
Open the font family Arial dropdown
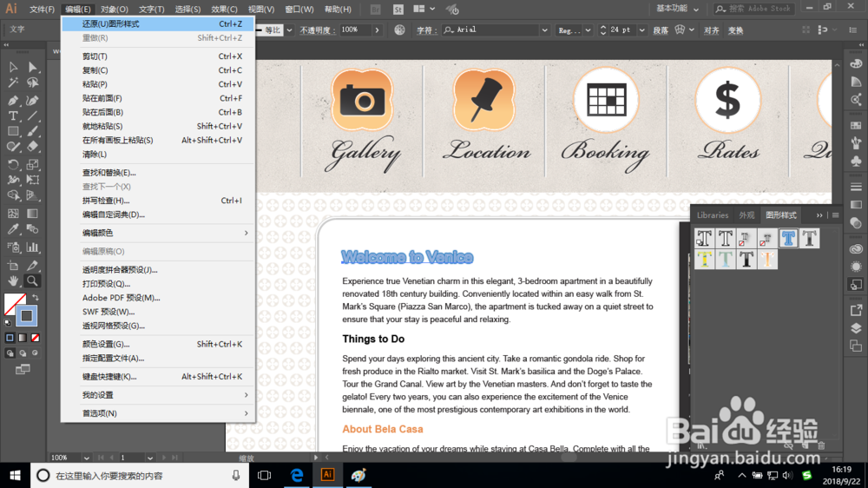[x=545, y=30]
